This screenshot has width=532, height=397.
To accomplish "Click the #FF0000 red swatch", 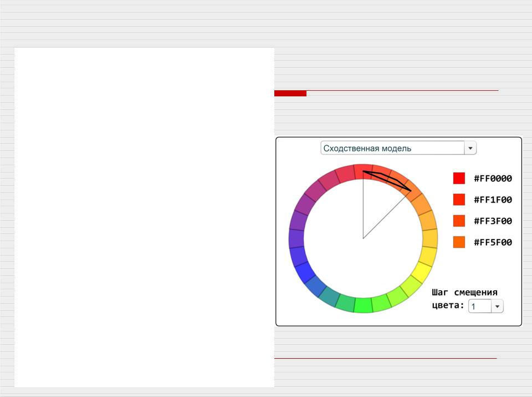I will pos(459,178).
